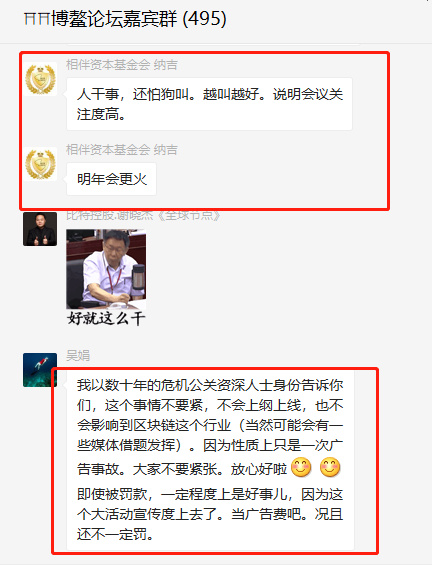This screenshot has width=432, height=565.
Task: Click the ㅠㅠ symbol before group title
Action: (x=37, y=18)
